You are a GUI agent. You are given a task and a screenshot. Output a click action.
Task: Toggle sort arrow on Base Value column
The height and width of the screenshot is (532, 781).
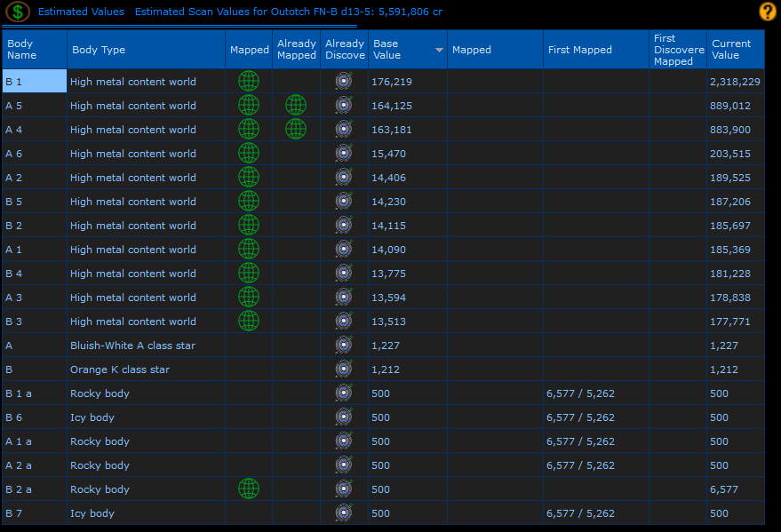[x=439, y=50]
